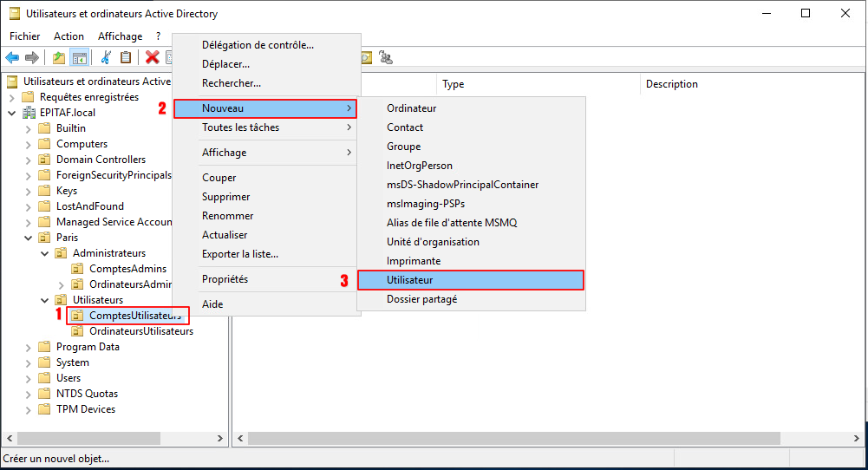Viewport: 868px width, 470px height.
Task: Click Propriétés in the context menu
Action: pyautogui.click(x=225, y=279)
